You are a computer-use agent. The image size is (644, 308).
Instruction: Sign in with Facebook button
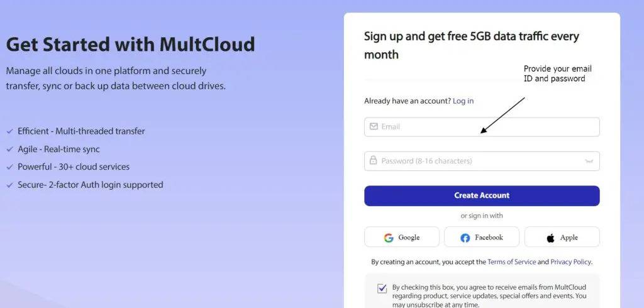pyautogui.click(x=482, y=237)
